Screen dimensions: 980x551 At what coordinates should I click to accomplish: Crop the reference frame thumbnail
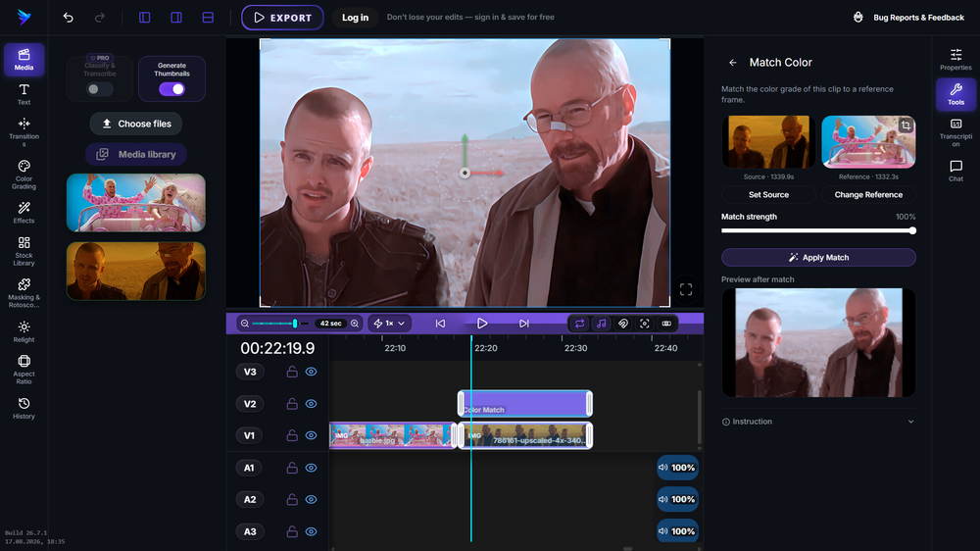(x=905, y=125)
